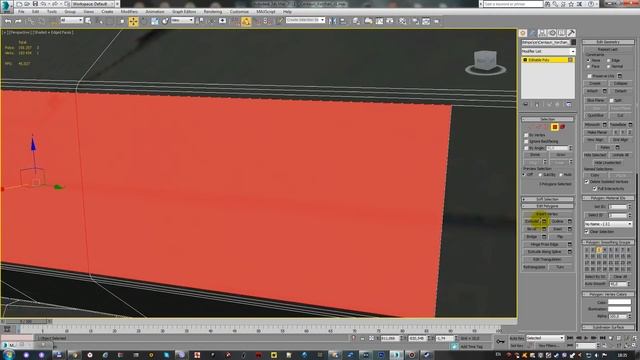640x360 pixels.
Task: Select Face constraint radio button
Action: pyautogui.click(x=588, y=66)
